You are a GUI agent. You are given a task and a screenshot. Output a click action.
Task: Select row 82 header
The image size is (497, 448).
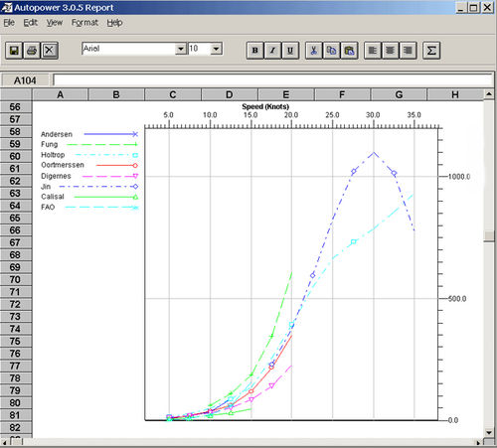tap(16, 427)
